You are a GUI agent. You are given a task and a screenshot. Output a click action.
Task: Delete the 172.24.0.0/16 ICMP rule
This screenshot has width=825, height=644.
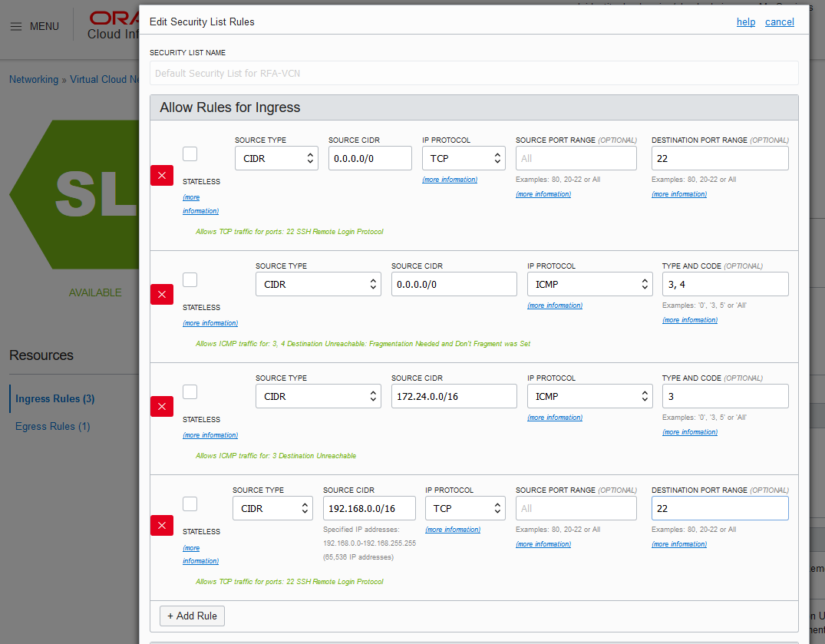coord(161,406)
